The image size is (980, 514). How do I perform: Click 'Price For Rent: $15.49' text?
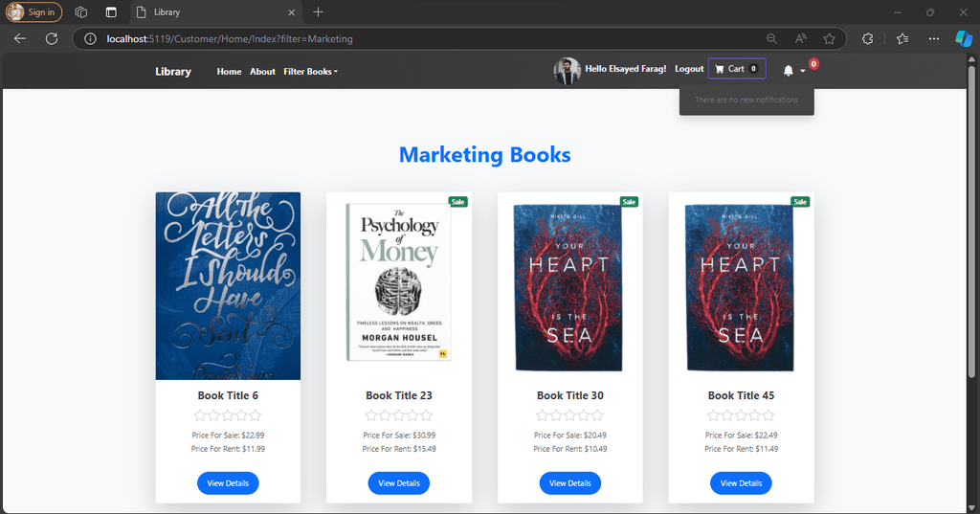[399, 449]
